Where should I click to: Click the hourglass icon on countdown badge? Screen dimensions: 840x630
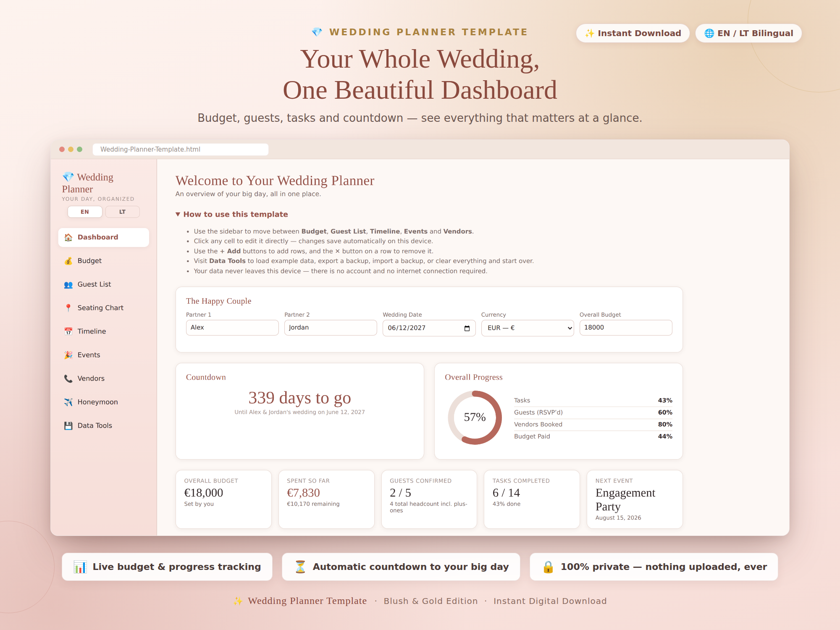tap(300, 567)
